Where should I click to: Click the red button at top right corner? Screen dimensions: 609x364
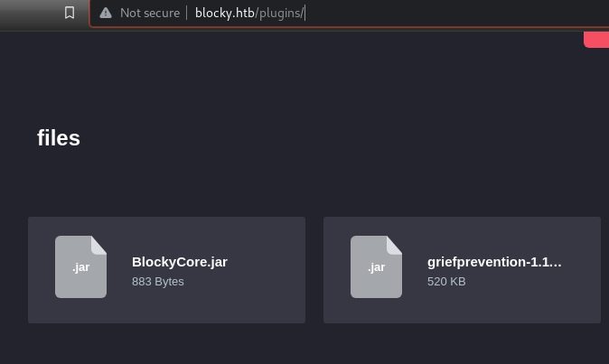596,40
